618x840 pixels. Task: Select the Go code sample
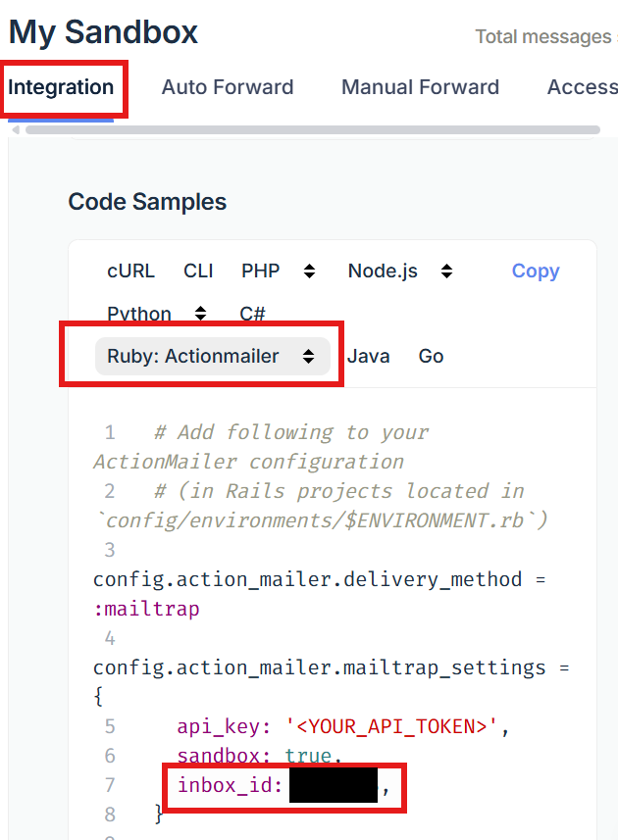pos(431,356)
